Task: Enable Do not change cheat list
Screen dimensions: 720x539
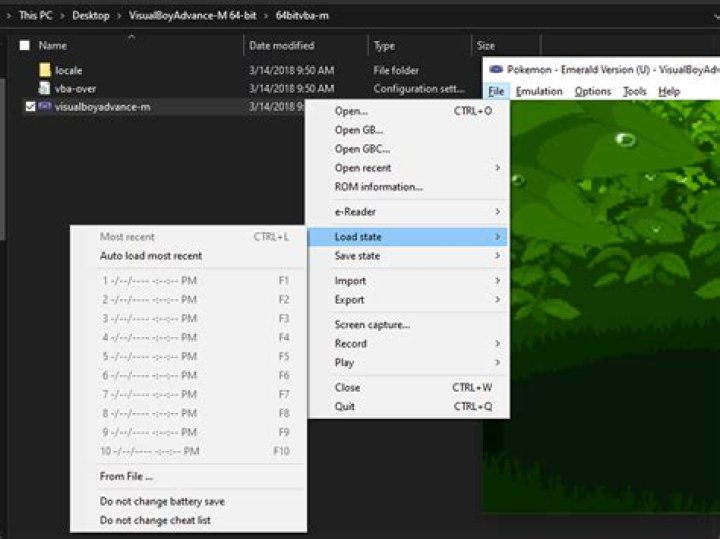Action: pyautogui.click(x=155, y=520)
